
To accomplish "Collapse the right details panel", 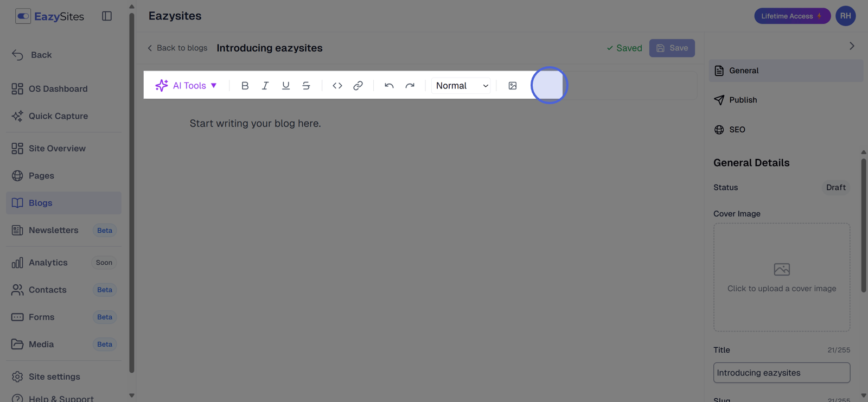I will [x=852, y=46].
